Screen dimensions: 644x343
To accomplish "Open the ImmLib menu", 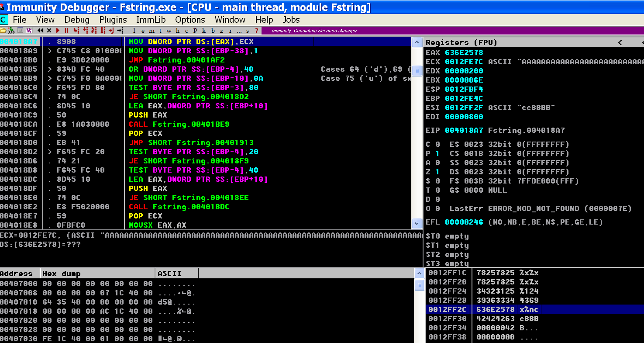I will 151,20.
